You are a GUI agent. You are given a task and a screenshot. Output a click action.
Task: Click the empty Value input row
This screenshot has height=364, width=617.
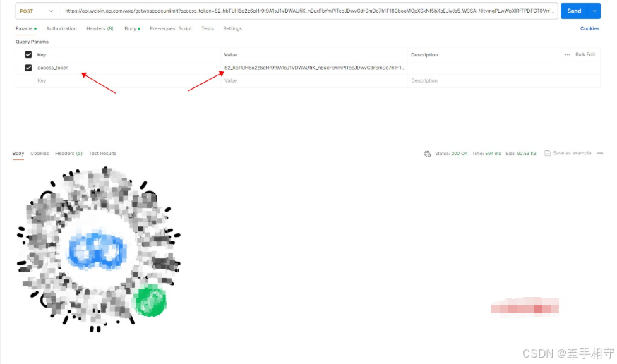click(x=314, y=80)
